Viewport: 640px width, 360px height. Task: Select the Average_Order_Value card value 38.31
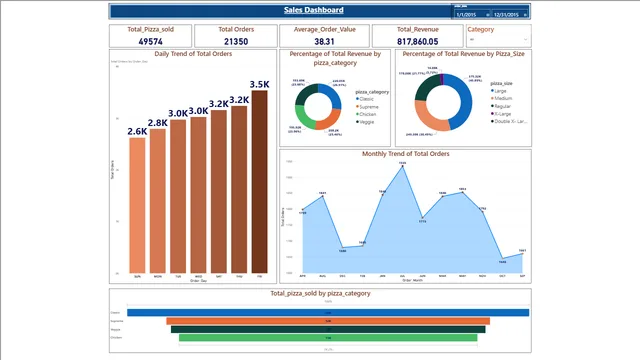[x=324, y=42]
